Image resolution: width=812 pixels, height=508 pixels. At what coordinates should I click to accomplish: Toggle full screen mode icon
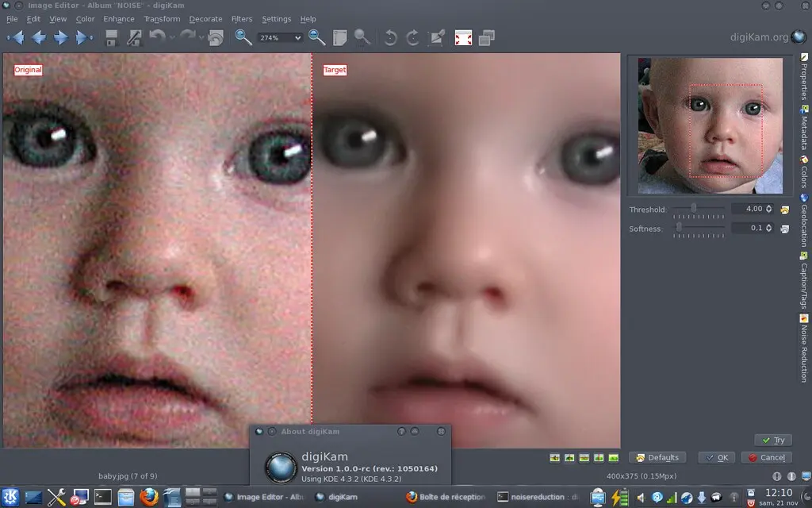463,37
